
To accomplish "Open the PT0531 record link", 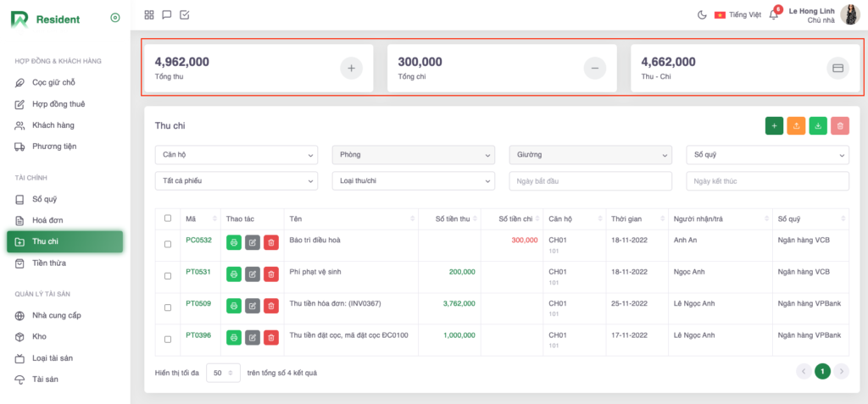I will (x=198, y=272).
